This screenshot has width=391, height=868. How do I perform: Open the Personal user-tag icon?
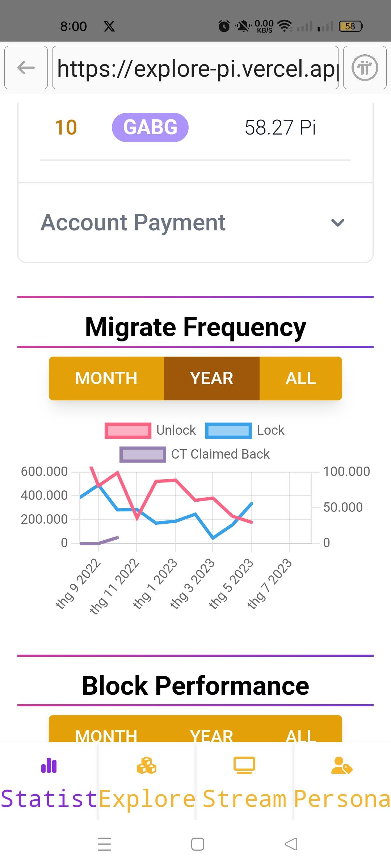pyautogui.click(x=341, y=765)
